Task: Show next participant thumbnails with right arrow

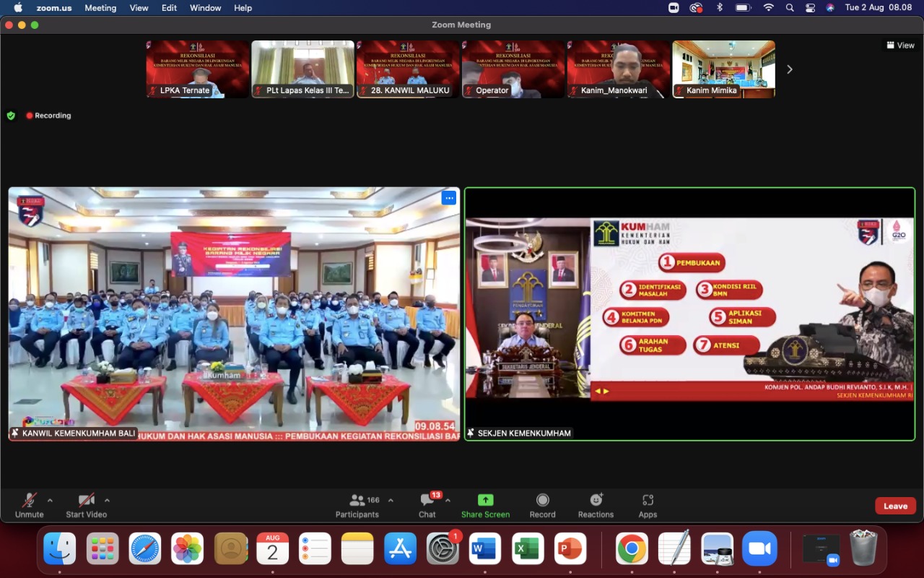Action: (789, 69)
